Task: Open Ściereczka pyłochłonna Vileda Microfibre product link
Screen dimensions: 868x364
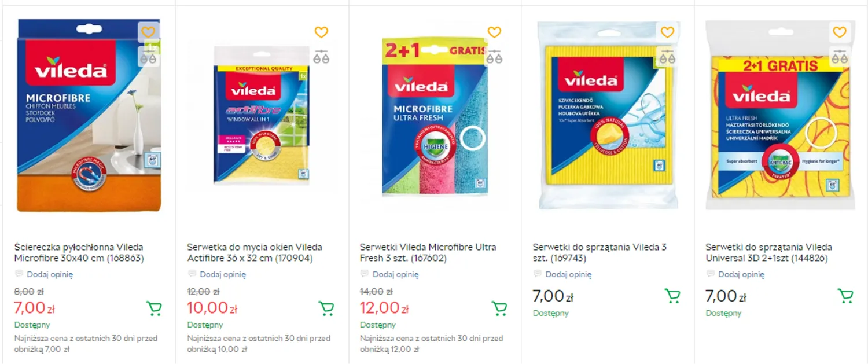Action: click(79, 252)
